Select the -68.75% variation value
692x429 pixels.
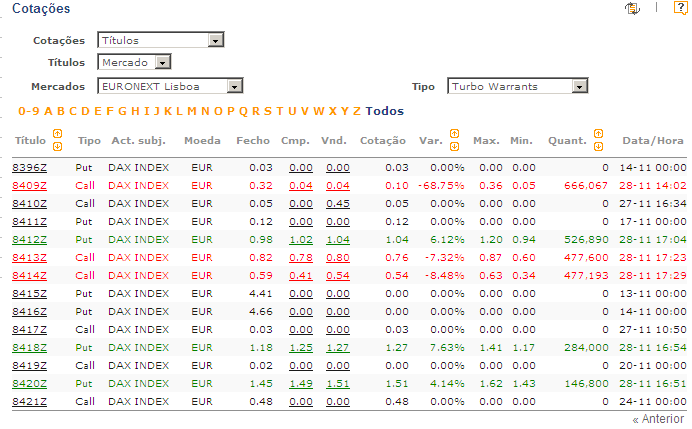441,186
